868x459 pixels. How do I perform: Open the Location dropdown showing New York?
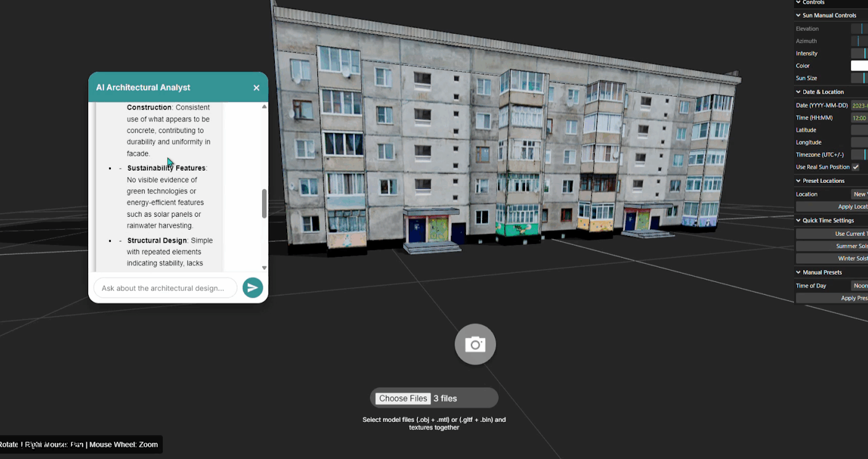click(860, 194)
